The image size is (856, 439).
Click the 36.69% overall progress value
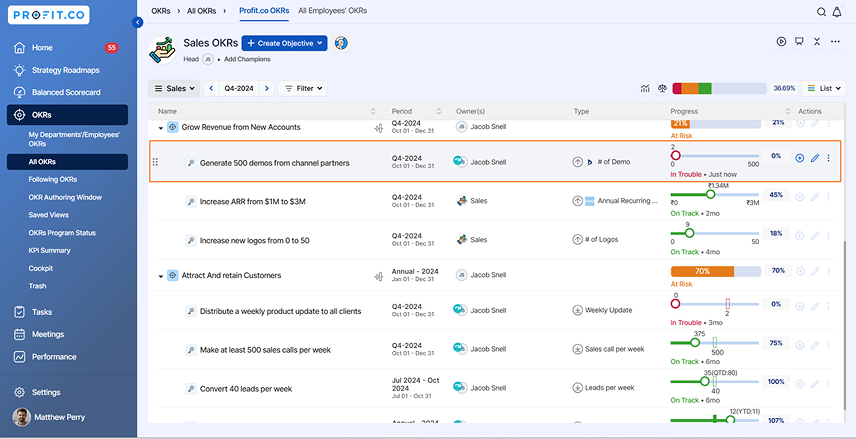coord(784,88)
